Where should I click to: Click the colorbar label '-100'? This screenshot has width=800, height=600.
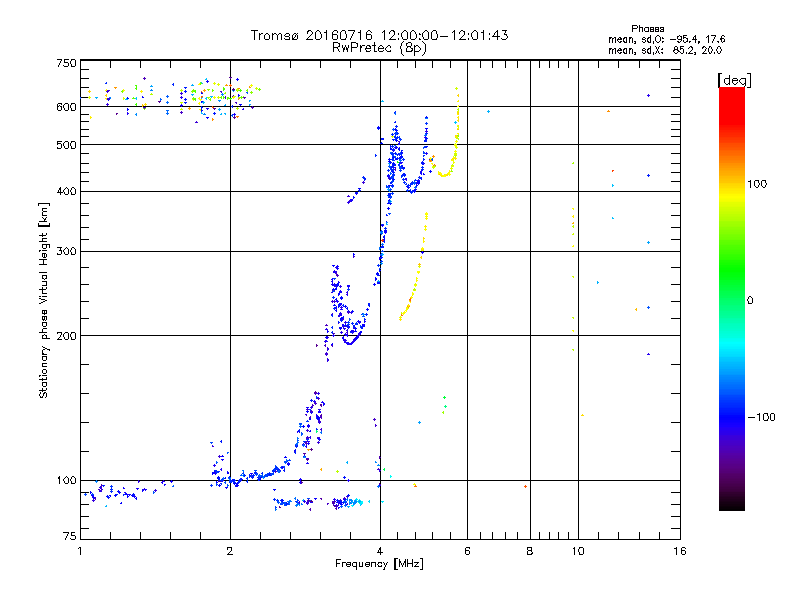[761, 417]
